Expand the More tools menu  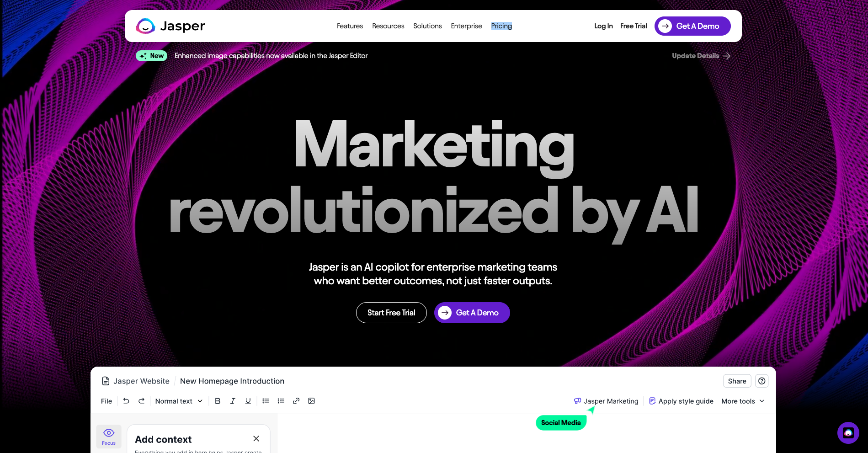tap(742, 401)
